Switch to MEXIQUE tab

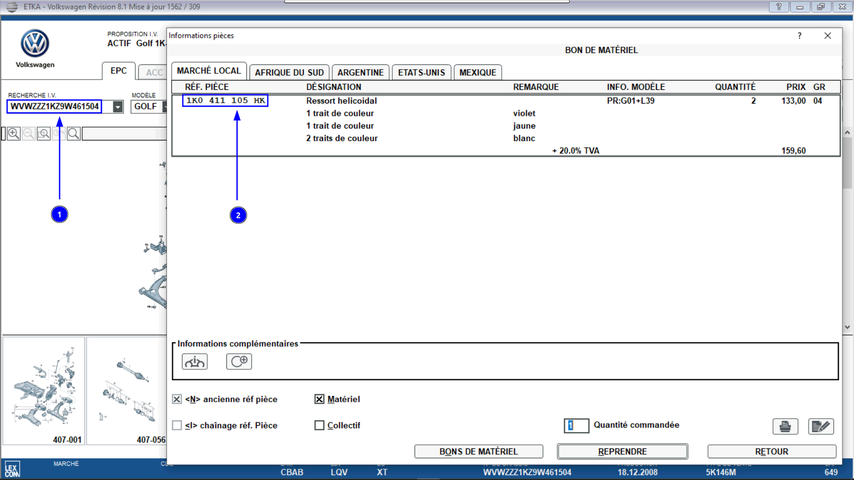(x=478, y=72)
